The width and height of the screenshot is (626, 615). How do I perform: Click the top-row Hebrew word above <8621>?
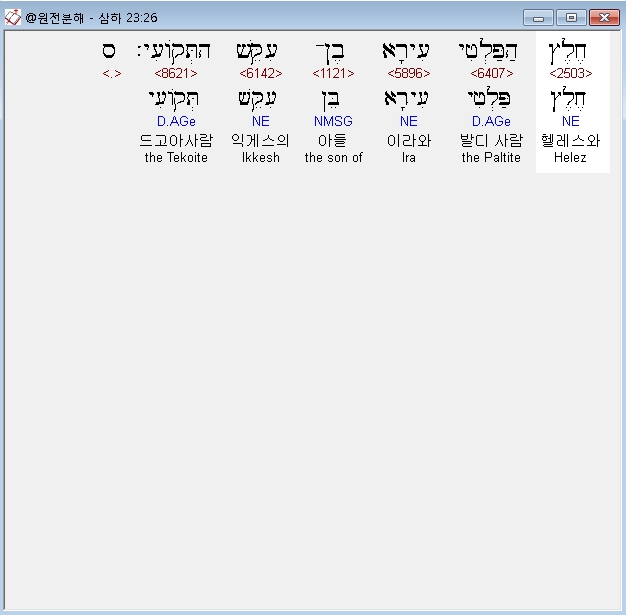pos(174,52)
